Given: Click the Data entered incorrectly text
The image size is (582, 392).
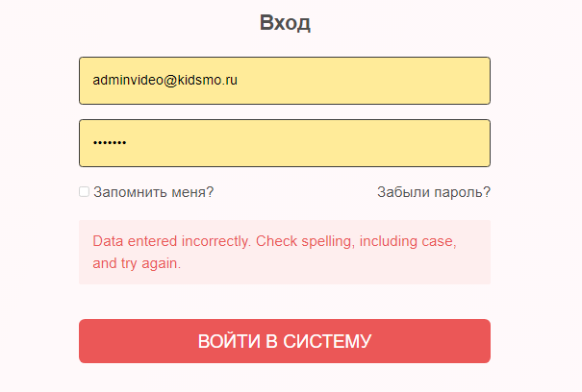Looking at the screenshot, I should 172,241.
